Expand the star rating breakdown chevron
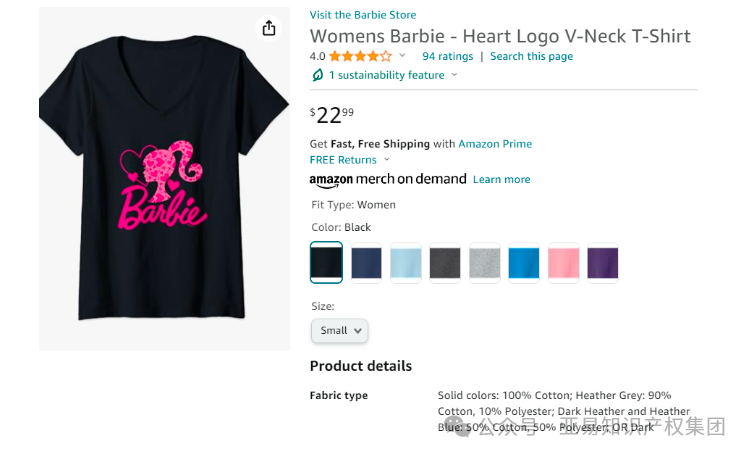The height and width of the screenshot is (457, 750). pos(403,56)
